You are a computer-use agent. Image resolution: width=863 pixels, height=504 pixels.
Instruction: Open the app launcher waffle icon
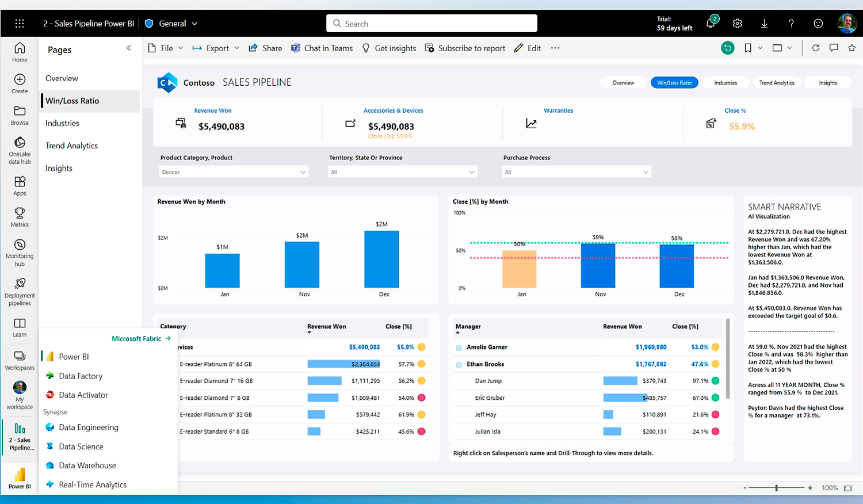tap(20, 24)
